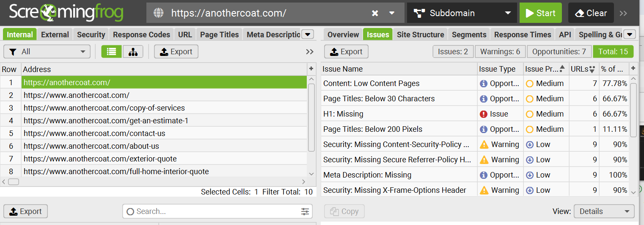This screenshot has width=644, height=225.
Task: Select Security: Missing X-Frame-Options Header
Action: [x=475, y=190]
